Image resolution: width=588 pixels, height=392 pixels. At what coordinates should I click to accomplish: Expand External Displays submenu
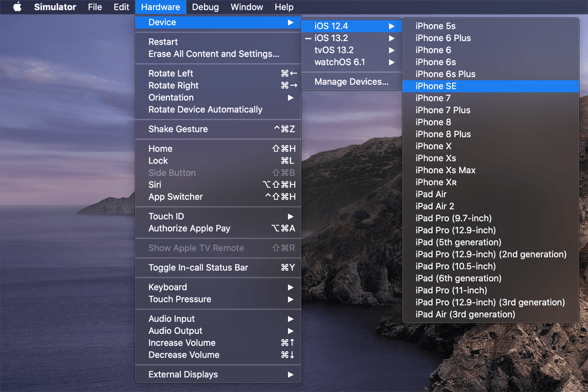pyautogui.click(x=218, y=374)
